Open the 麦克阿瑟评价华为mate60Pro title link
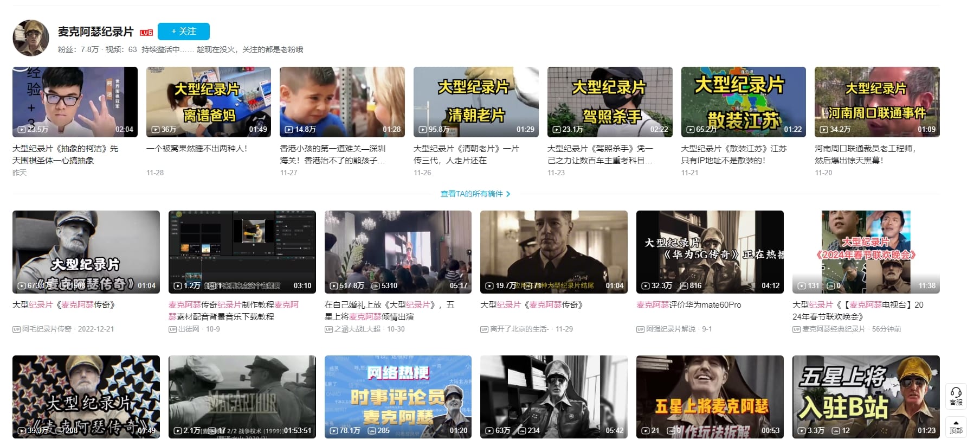Image resolution: width=980 pixels, height=439 pixels. (688, 305)
